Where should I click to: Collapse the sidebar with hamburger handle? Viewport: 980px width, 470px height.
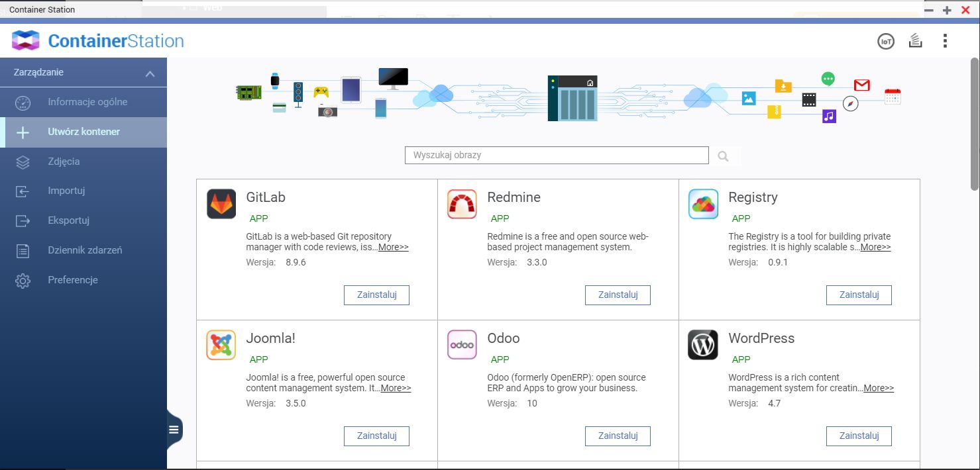(x=174, y=430)
